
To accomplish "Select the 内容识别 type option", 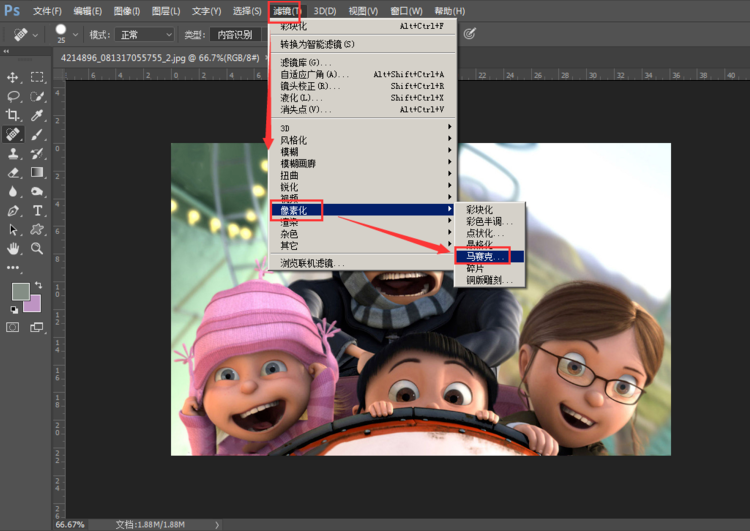I will pyautogui.click(x=235, y=34).
